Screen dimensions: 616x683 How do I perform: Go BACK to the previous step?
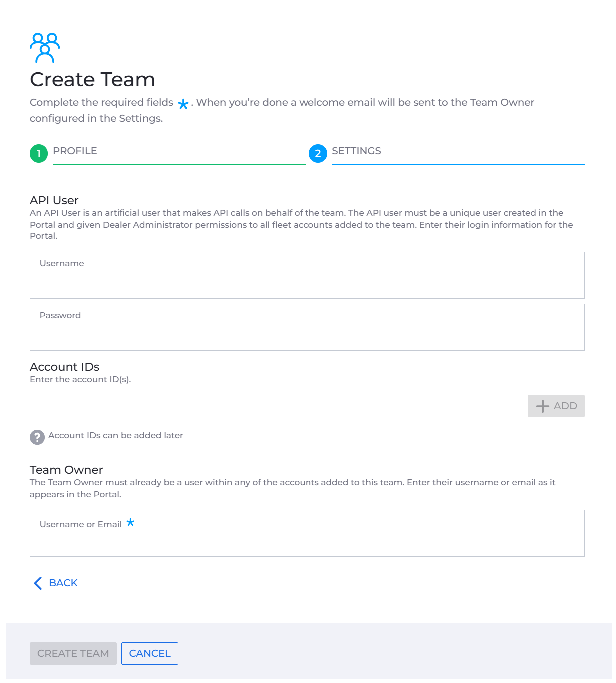(56, 583)
